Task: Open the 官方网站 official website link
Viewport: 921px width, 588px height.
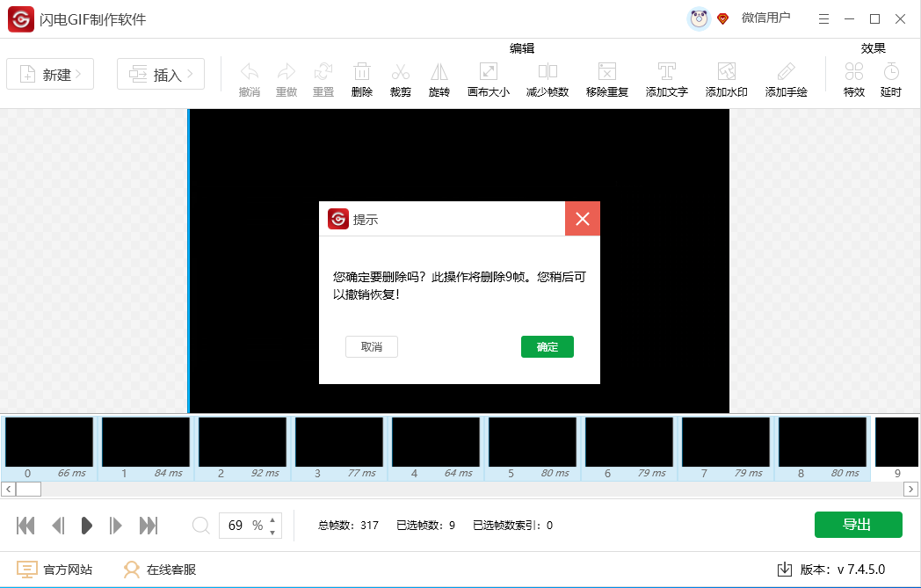Action: click(54, 570)
